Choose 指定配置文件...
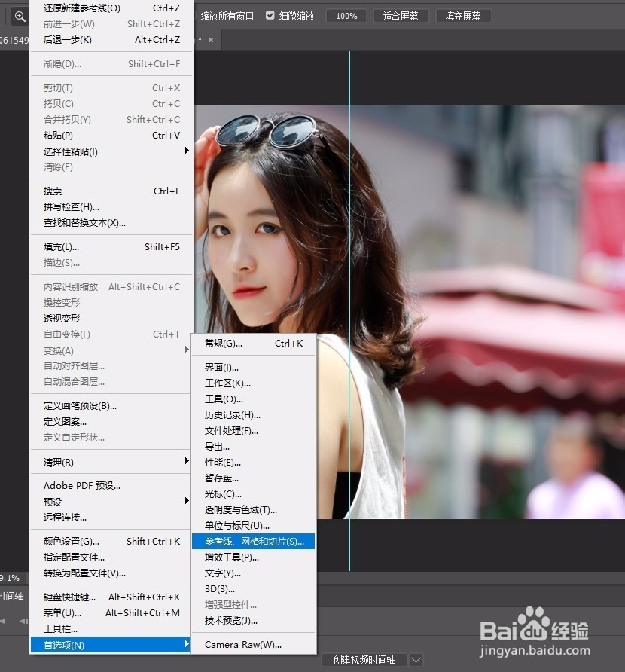625x672 pixels. pos(111,557)
